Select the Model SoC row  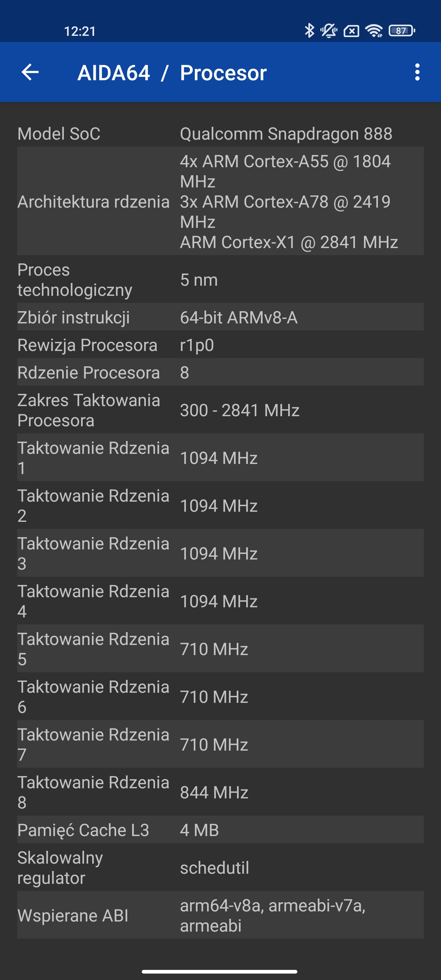point(220,134)
